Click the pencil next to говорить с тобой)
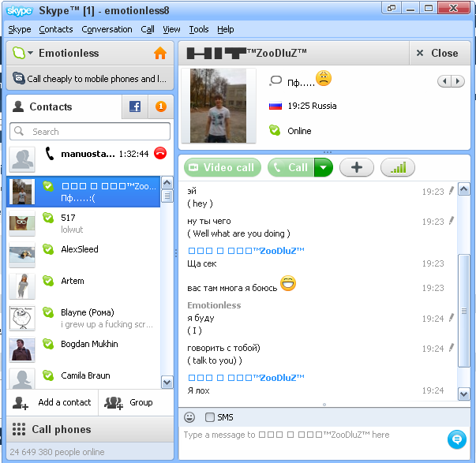This screenshot has height=463, width=476. pos(452,348)
